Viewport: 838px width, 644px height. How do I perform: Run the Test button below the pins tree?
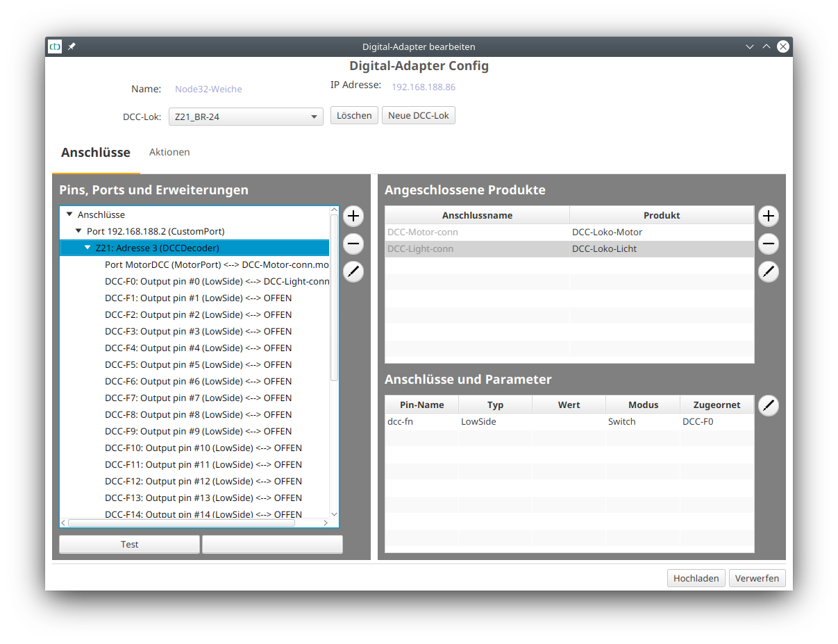click(128, 544)
